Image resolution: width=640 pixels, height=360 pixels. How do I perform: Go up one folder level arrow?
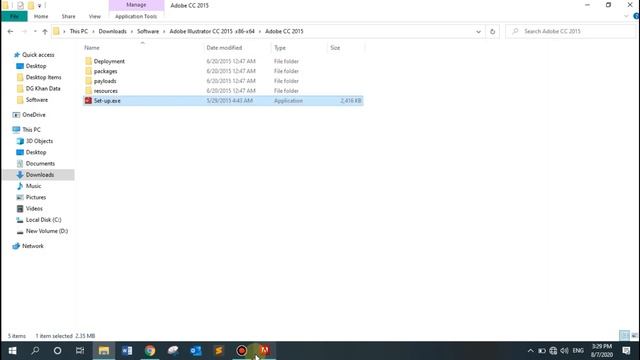(45, 31)
